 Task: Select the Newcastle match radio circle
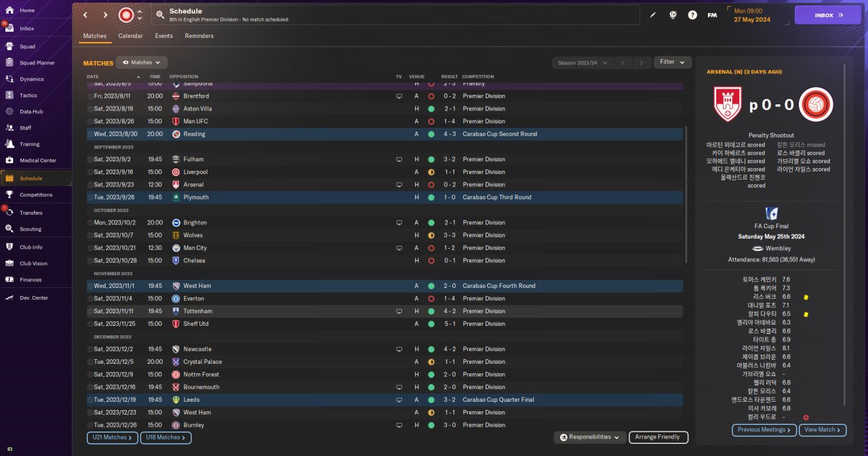[90, 349]
